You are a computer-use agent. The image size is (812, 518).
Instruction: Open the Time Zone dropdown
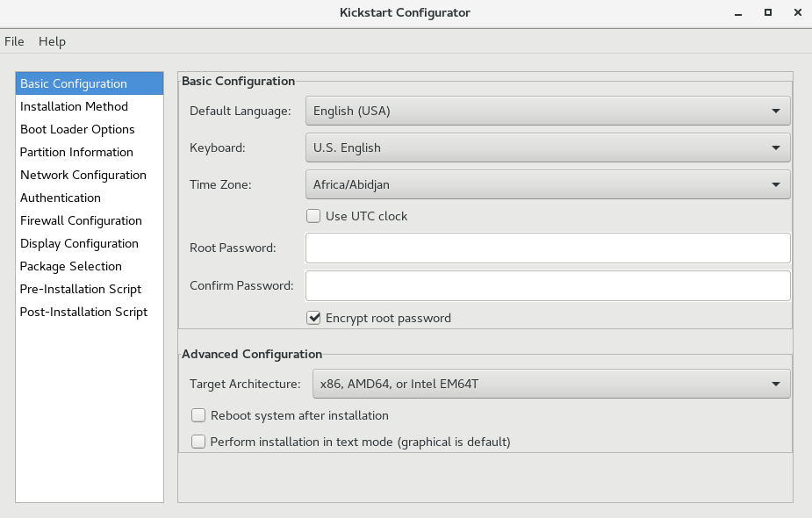[547, 184]
